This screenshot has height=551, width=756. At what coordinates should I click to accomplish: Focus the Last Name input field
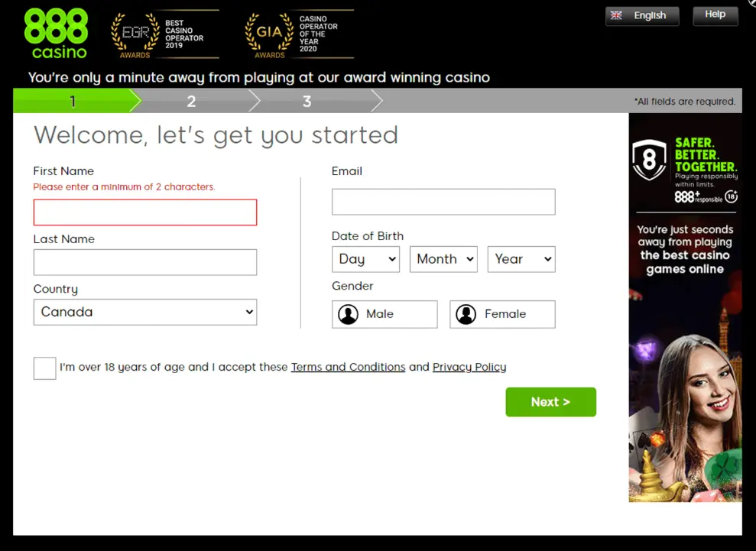145,262
